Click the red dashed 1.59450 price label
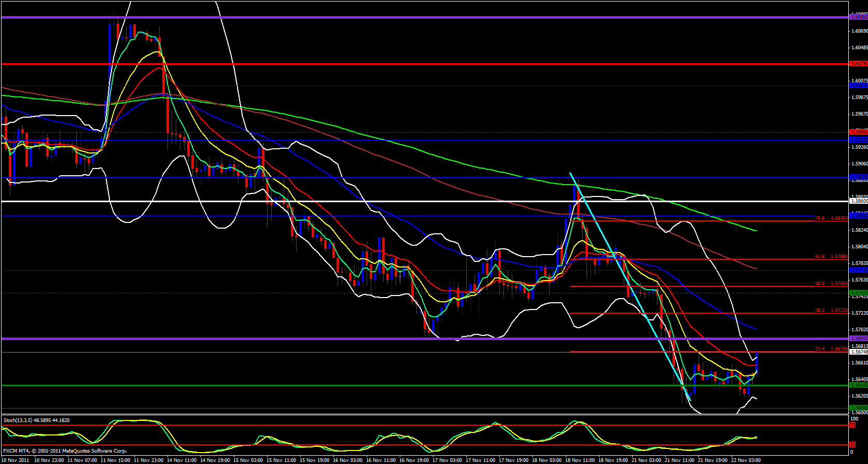The image size is (868, 464). coord(858,132)
